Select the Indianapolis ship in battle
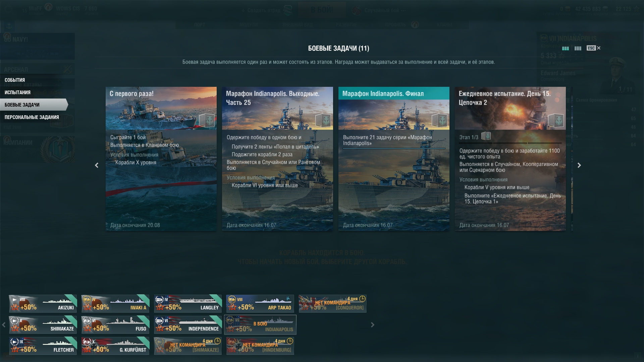Image resolution: width=644 pixels, height=362 pixels. coord(260,325)
